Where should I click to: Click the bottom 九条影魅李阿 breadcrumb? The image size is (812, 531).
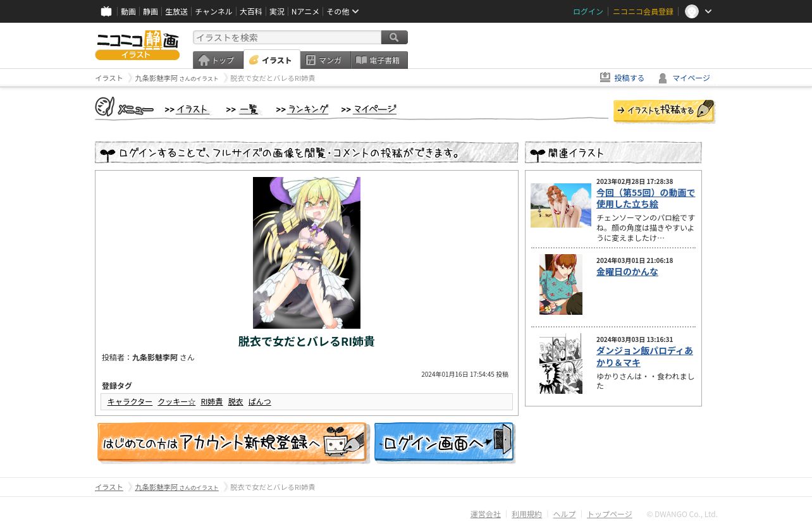(x=176, y=487)
